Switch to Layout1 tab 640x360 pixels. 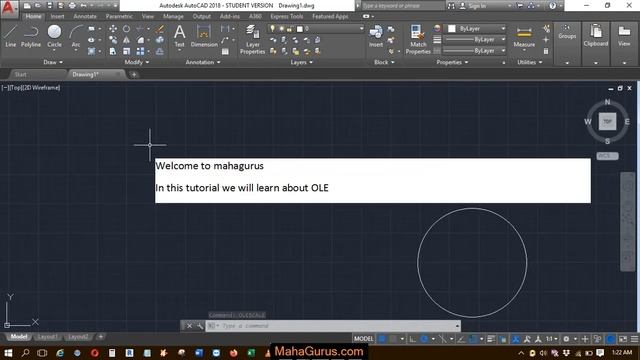click(x=47, y=337)
